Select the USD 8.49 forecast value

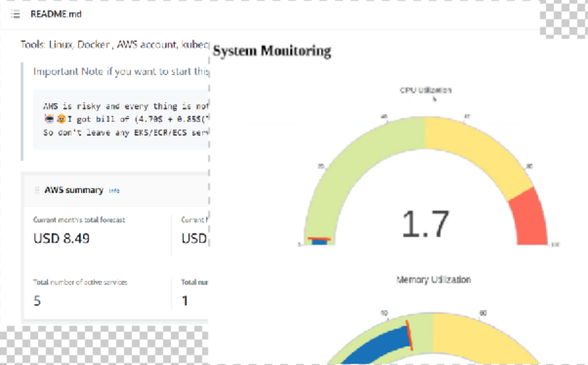pyautogui.click(x=61, y=238)
